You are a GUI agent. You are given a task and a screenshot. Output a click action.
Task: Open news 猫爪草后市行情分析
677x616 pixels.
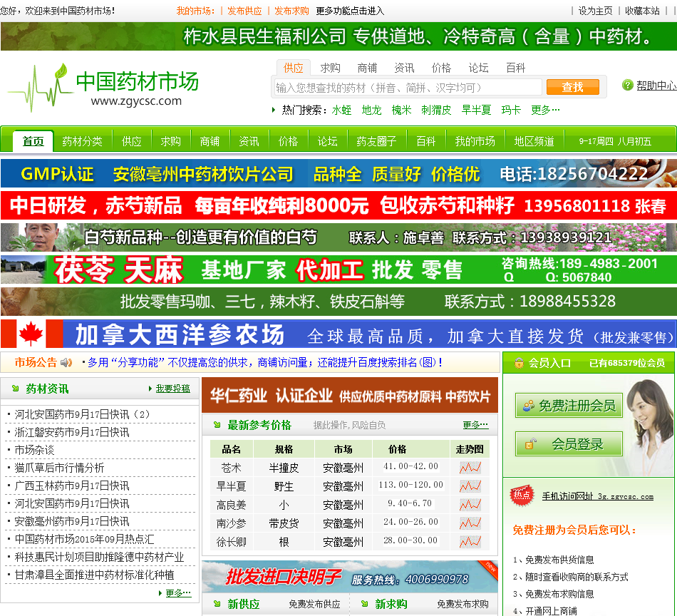point(59,468)
